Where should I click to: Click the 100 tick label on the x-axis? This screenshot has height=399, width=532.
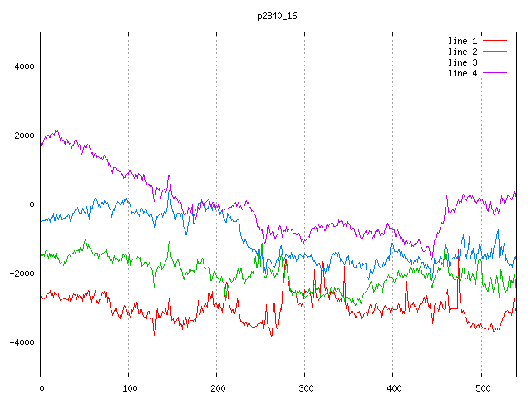(x=129, y=387)
